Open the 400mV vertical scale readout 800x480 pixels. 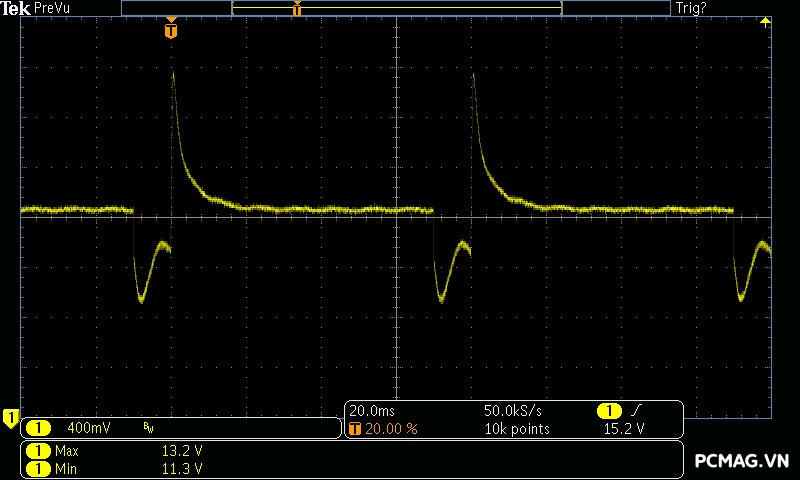click(x=88, y=428)
